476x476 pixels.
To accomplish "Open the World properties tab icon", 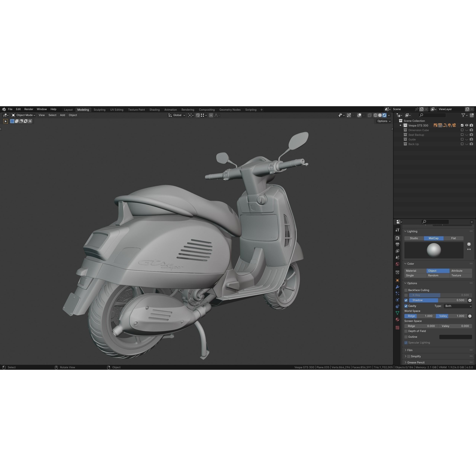I will pos(397,264).
